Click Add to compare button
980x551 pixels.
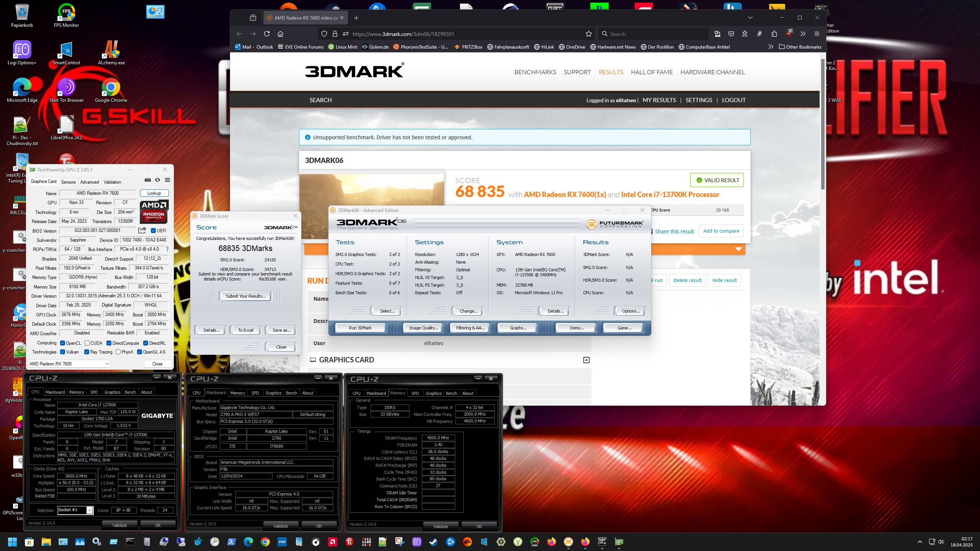point(721,231)
